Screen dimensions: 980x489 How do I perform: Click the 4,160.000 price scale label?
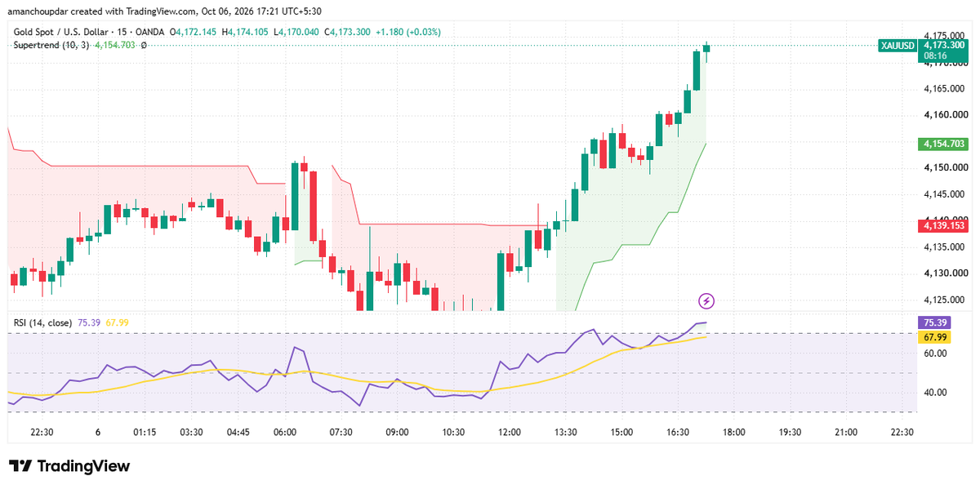pos(945,115)
